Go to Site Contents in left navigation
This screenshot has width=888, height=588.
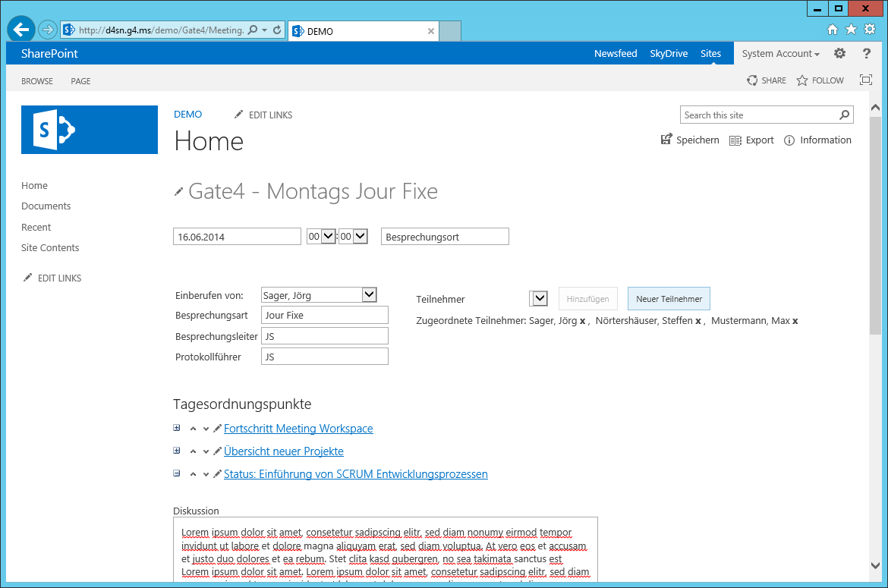pos(50,248)
